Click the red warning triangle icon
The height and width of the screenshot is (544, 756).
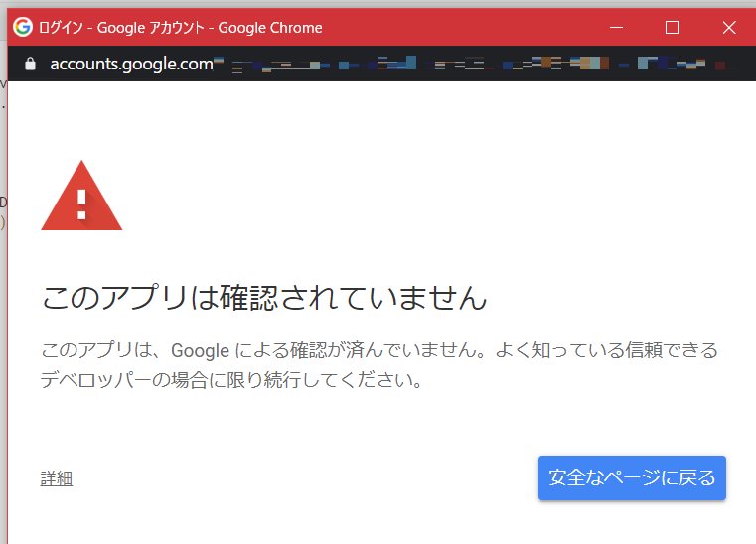pos(81,196)
